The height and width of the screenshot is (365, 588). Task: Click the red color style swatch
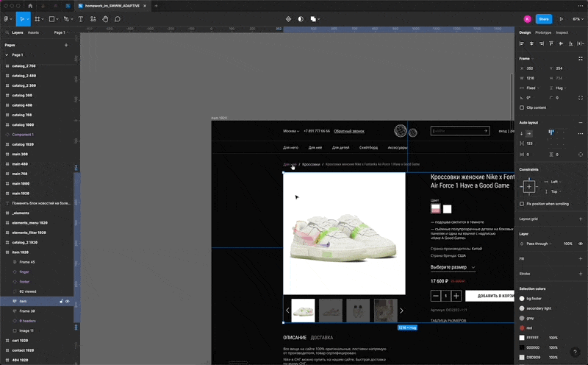522,327
